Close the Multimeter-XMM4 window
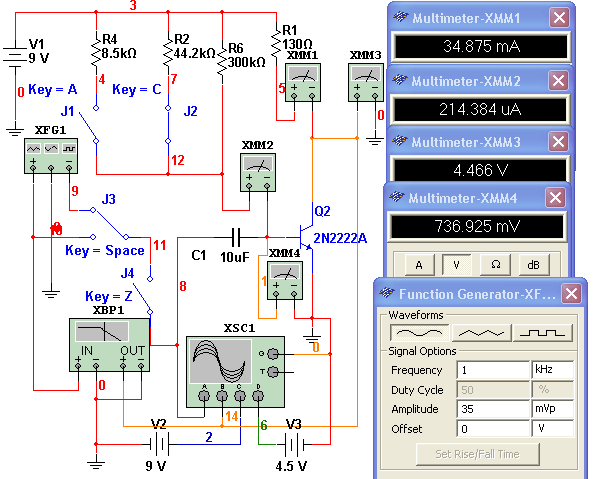The image size is (594, 479). coord(555,198)
